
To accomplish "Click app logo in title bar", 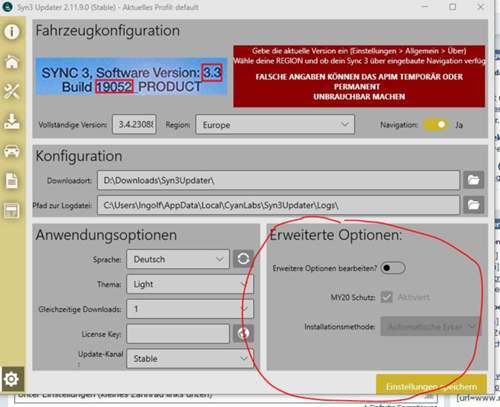I will (7, 7).
